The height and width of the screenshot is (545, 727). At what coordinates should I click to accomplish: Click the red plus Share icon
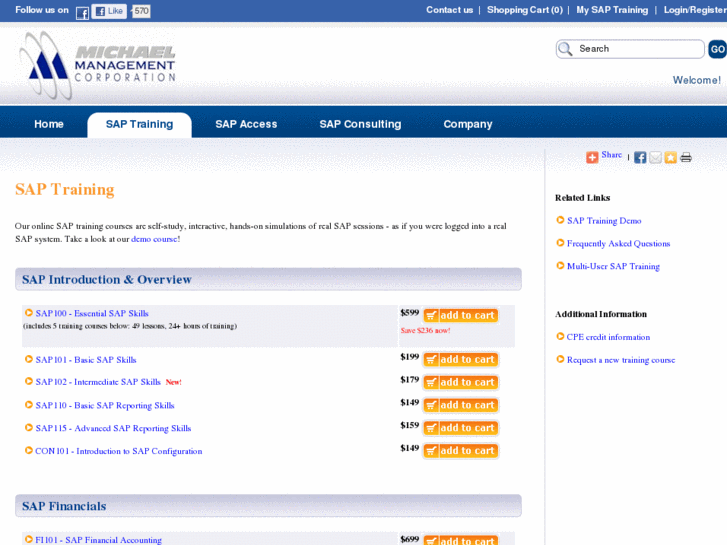tap(592, 157)
